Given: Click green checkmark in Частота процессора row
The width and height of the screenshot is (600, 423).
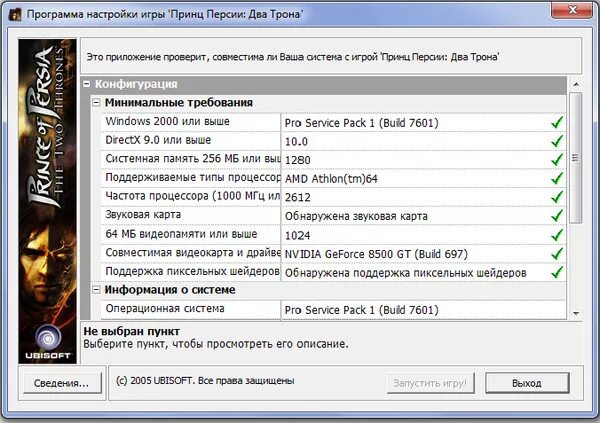Looking at the screenshot, I should (557, 197).
